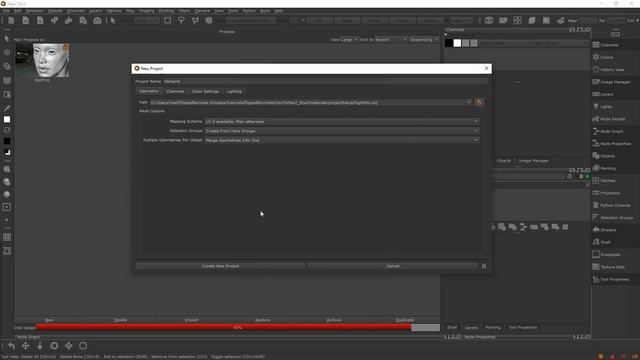The height and width of the screenshot is (360, 640).
Task: Select the head project thumbnail
Action: coord(42,60)
